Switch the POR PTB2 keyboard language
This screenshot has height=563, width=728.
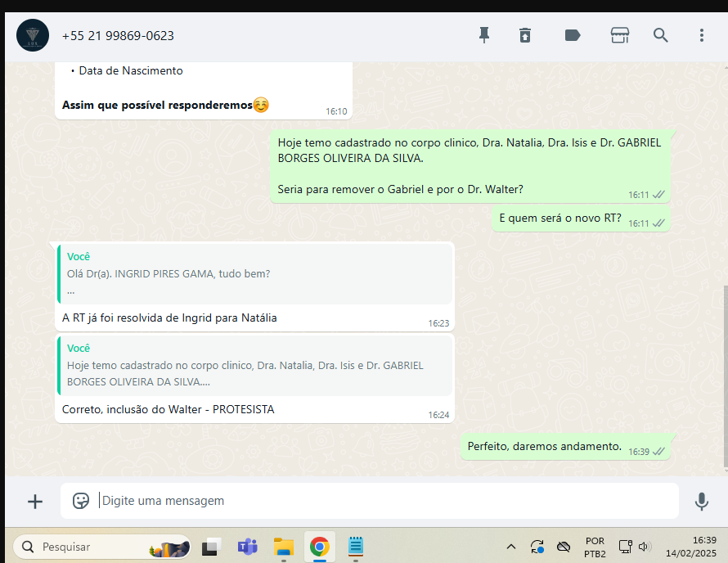click(x=595, y=547)
